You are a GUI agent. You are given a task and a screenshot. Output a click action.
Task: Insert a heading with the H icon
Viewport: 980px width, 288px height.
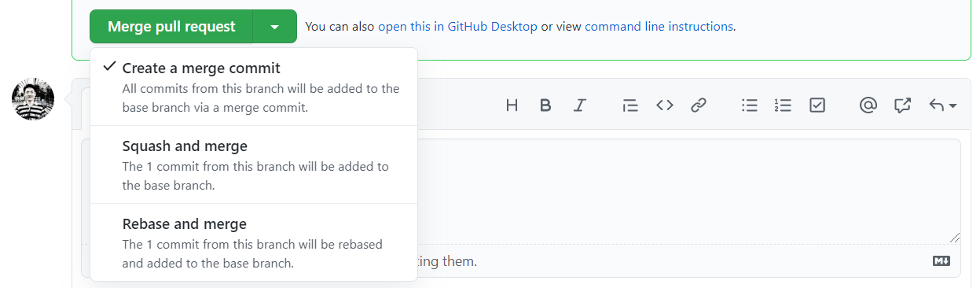512,105
